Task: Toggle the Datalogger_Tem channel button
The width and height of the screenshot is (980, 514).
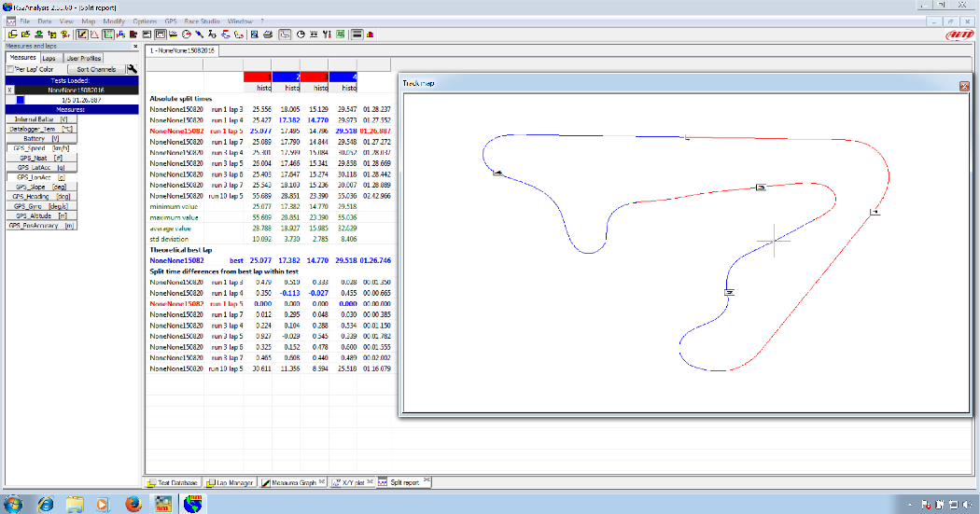Action: click(x=41, y=129)
